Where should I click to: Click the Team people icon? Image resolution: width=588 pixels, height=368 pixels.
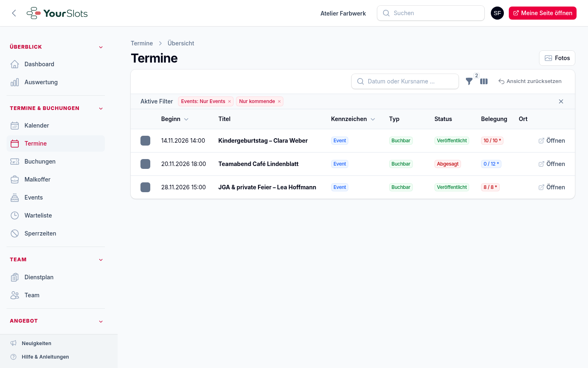pyautogui.click(x=15, y=295)
